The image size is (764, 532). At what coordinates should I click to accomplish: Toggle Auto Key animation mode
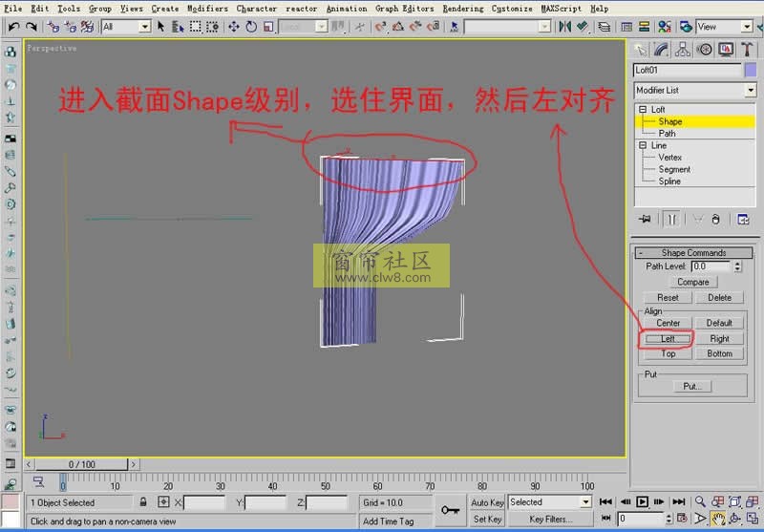coord(487,502)
